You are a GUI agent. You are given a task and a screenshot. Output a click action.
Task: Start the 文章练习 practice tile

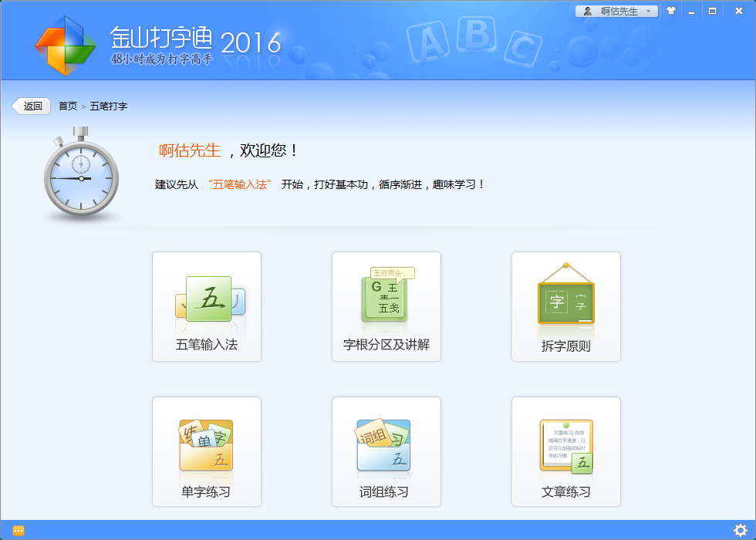tap(565, 451)
